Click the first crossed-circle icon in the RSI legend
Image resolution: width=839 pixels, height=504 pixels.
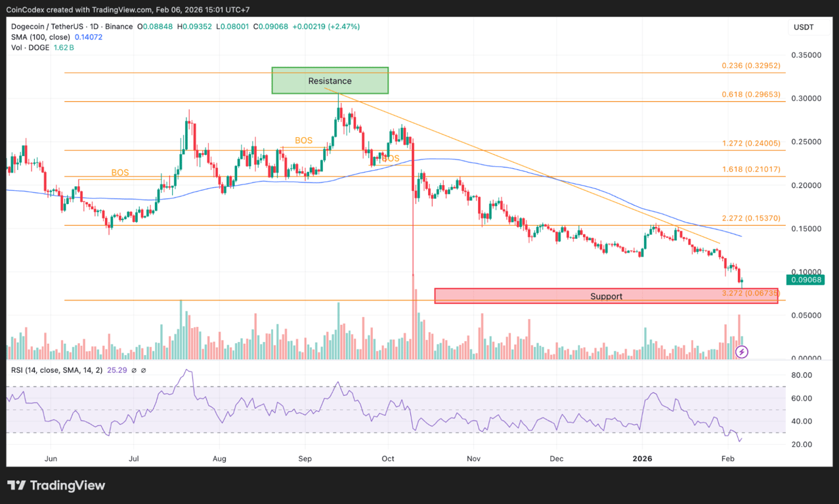[134, 371]
